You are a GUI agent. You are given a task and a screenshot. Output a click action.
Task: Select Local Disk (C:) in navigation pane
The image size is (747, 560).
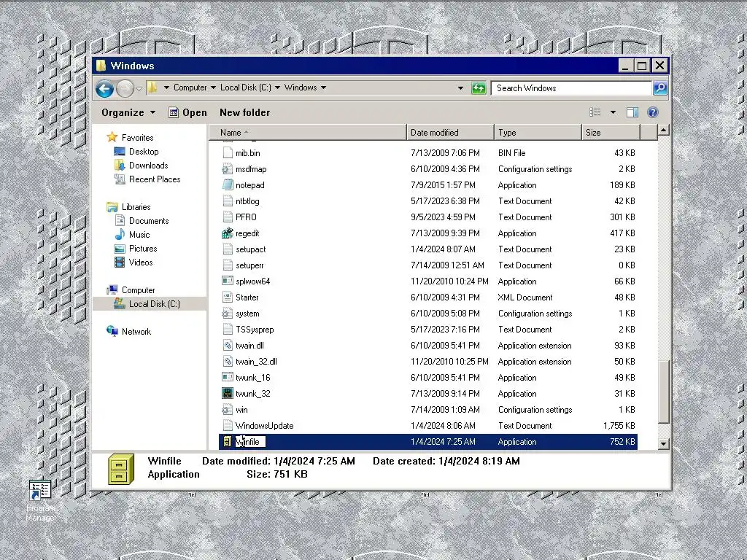pos(155,304)
